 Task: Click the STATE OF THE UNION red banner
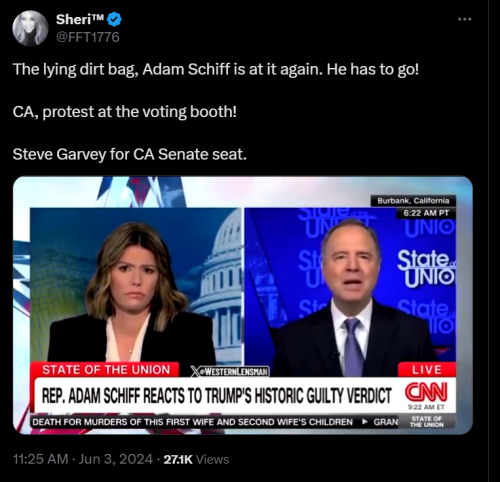tap(105, 370)
